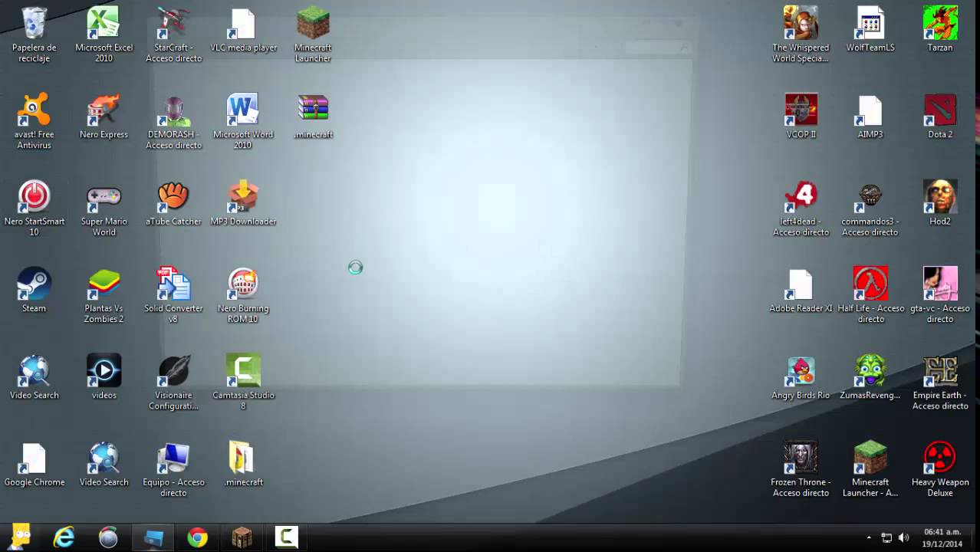The height and width of the screenshot is (552, 980).
Task: Select the Plantas Vs Zombies 2 icon
Action: [104, 284]
